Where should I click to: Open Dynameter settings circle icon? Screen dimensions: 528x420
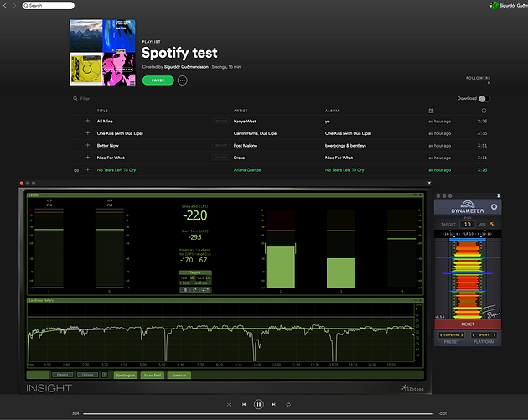tap(494, 207)
